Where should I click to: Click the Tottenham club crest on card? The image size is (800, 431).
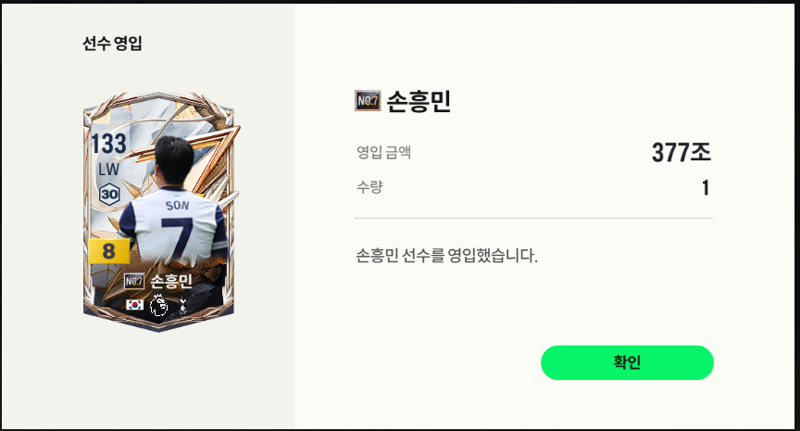(x=183, y=306)
